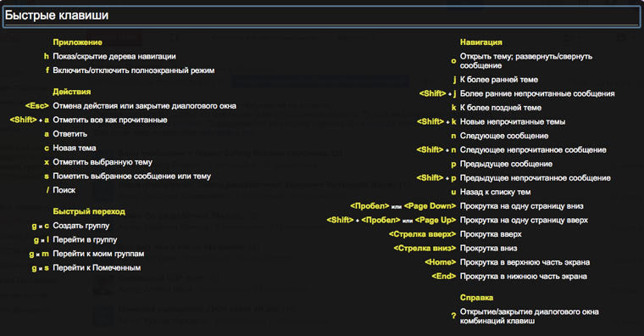Click the "Быстрые клавиши" dialog title
The width and height of the screenshot is (644, 336).
57,15
